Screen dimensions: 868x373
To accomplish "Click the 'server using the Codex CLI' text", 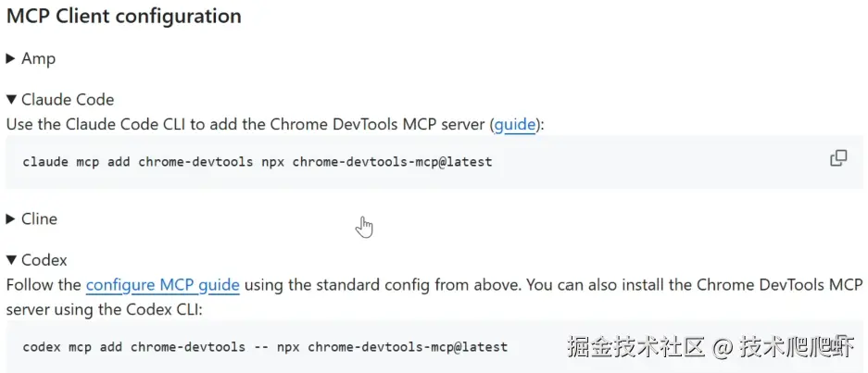I will pyautogui.click(x=104, y=310).
